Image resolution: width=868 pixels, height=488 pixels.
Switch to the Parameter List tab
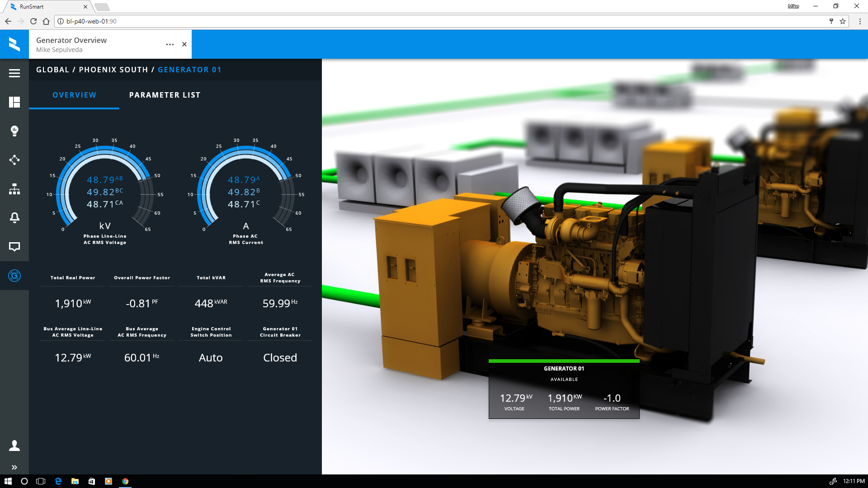pos(165,95)
